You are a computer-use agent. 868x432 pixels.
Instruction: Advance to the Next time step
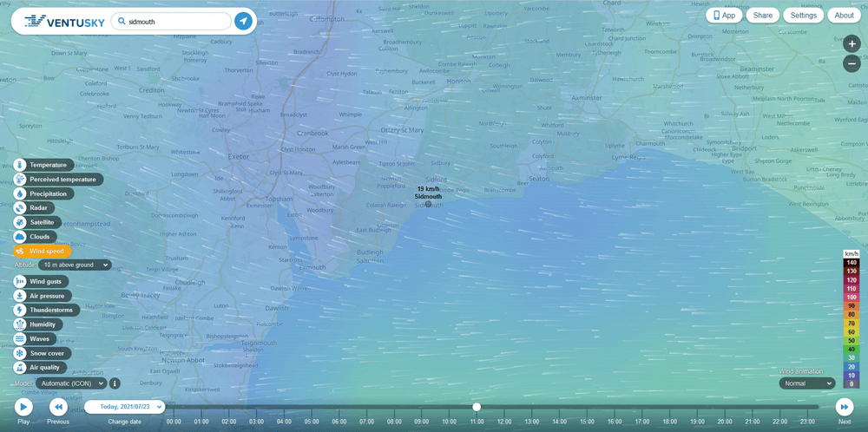click(x=844, y=407)
